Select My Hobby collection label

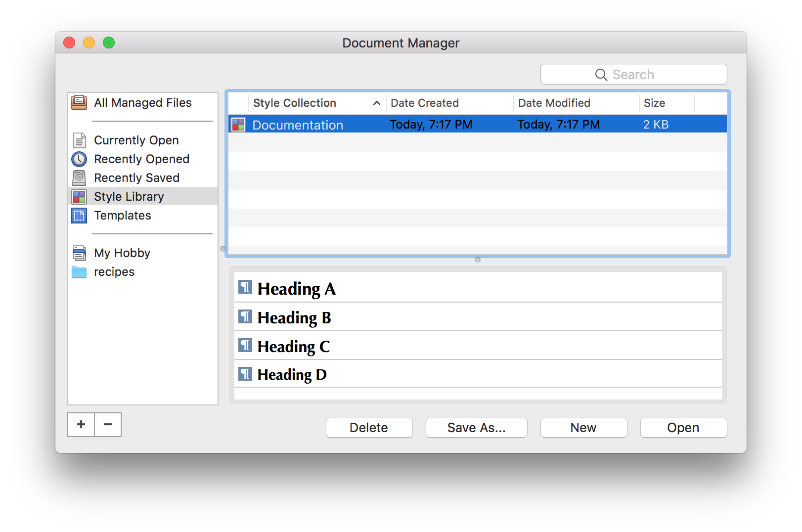click(122, 253)
